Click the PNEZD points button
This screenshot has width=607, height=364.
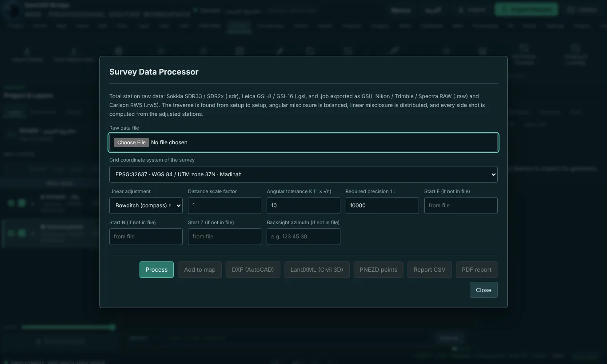(x=379, y=269)
